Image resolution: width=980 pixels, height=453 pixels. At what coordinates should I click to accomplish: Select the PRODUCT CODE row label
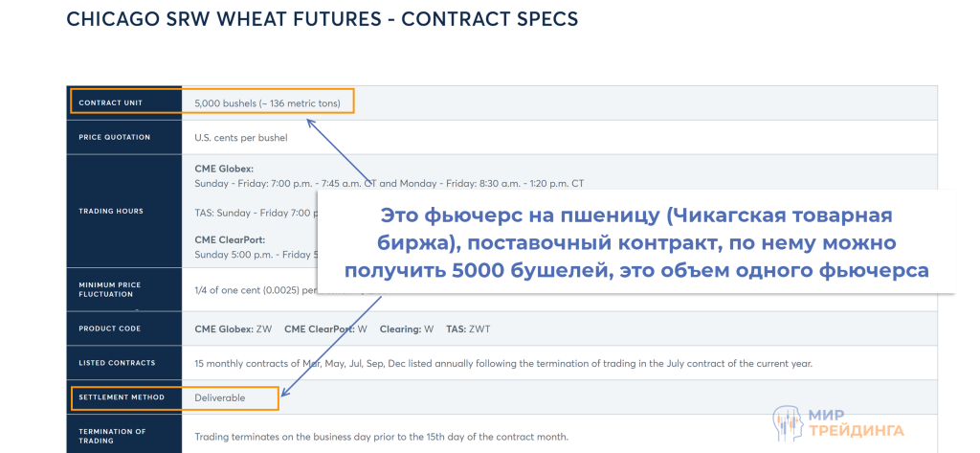click(x=109, y=328)
